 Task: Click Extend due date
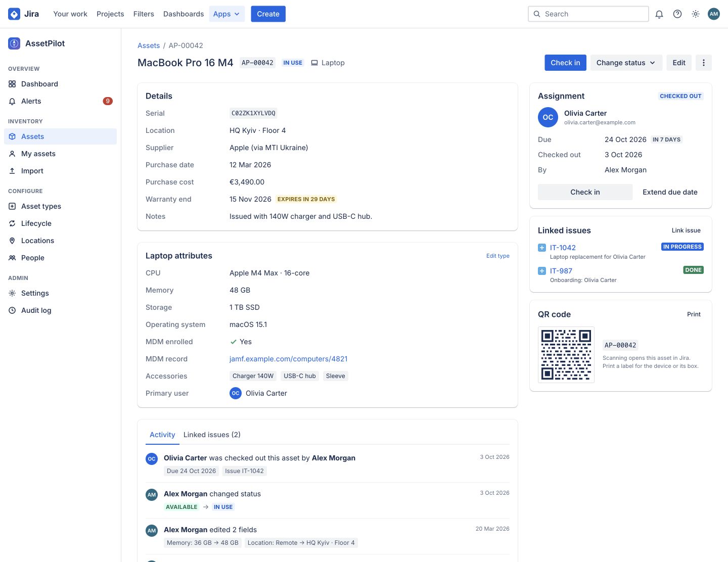670,192
